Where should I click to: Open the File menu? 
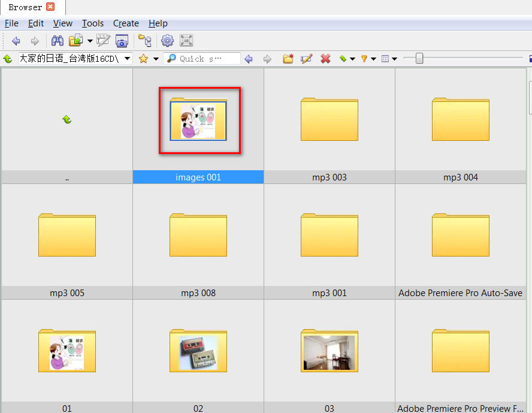click(x=11, y=23)
